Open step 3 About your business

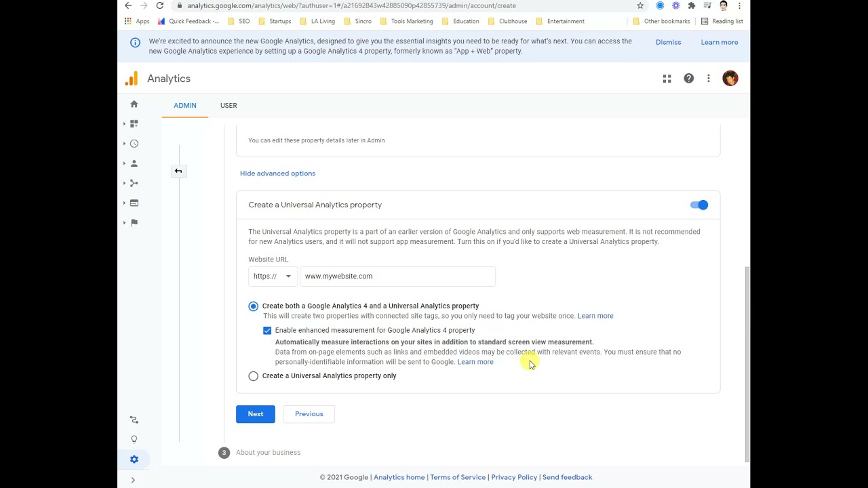tap(268, 453)
